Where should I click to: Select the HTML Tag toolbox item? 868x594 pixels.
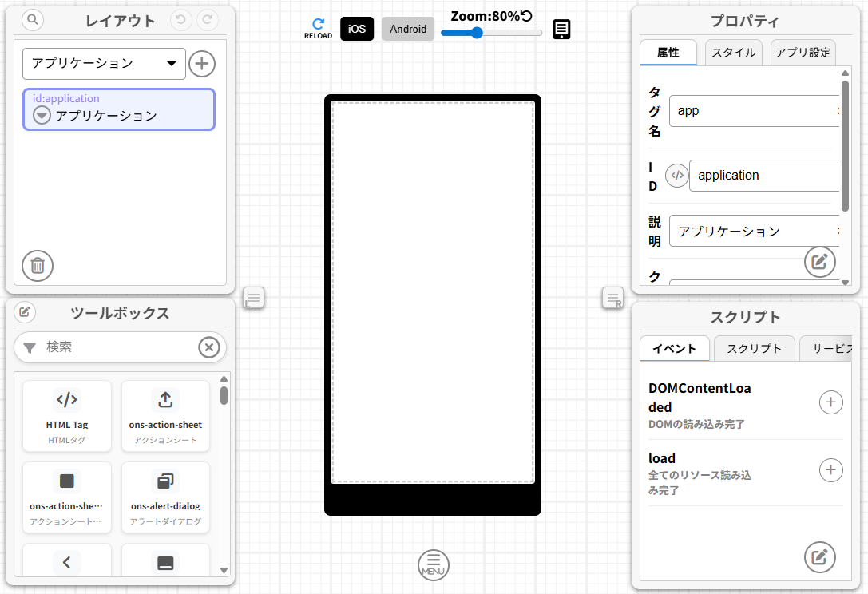click(x=67, y=415)
